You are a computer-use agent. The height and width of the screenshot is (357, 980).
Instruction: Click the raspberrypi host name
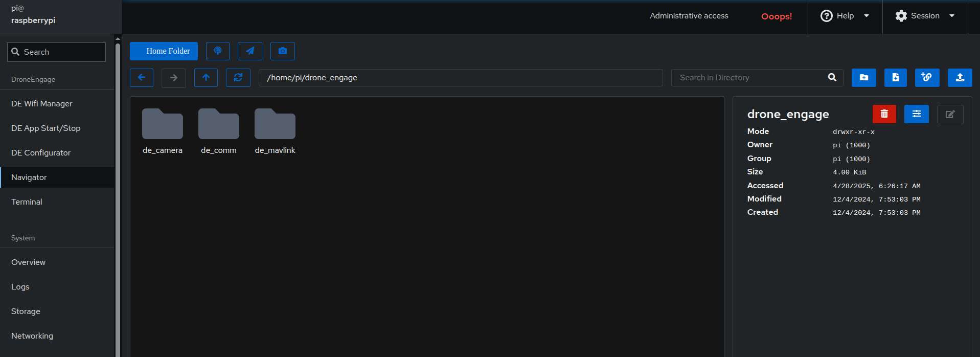tap(33, 20)
